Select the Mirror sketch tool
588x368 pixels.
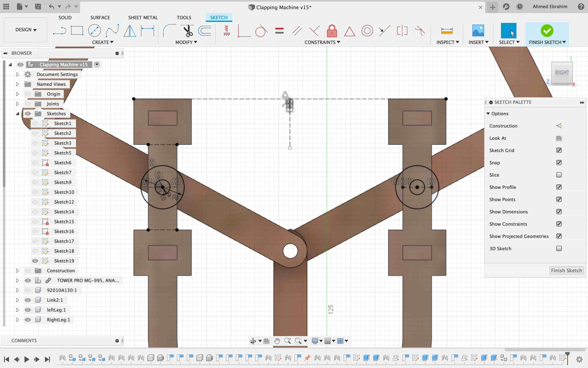130,31
